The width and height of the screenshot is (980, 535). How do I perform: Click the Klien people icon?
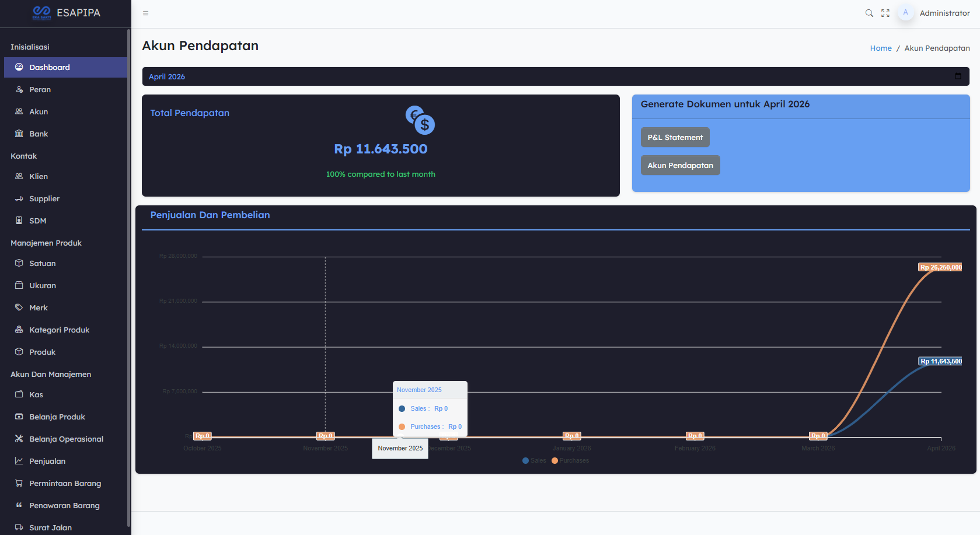[x=19, y=176]
